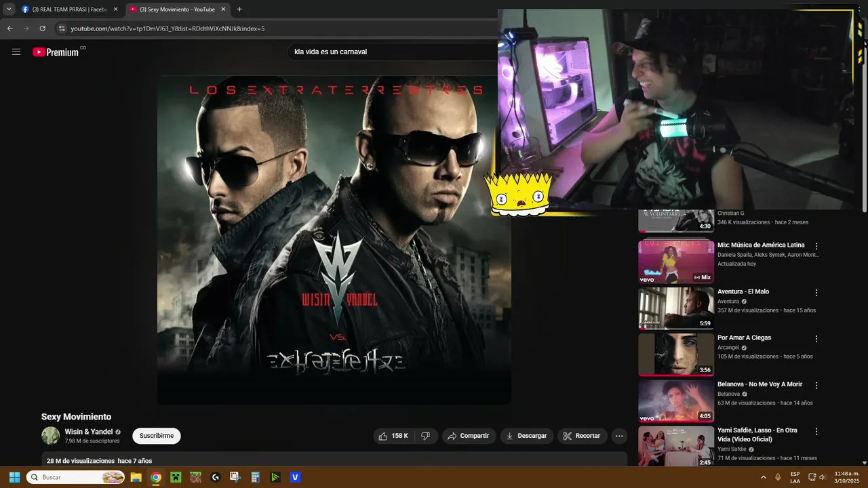This screenshot has width=868, height=488.
Task: Open Google Chrome in the taskbar
Action: point(156,477)
